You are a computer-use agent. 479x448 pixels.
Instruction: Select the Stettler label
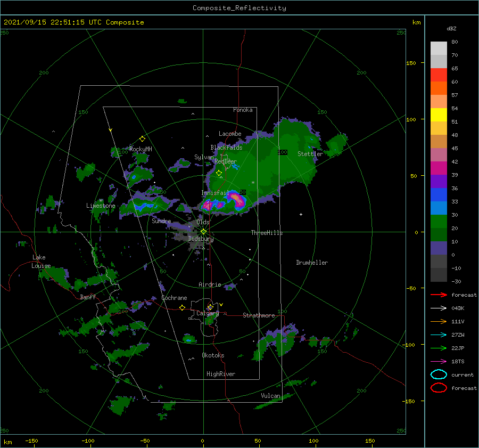[310, 154]
